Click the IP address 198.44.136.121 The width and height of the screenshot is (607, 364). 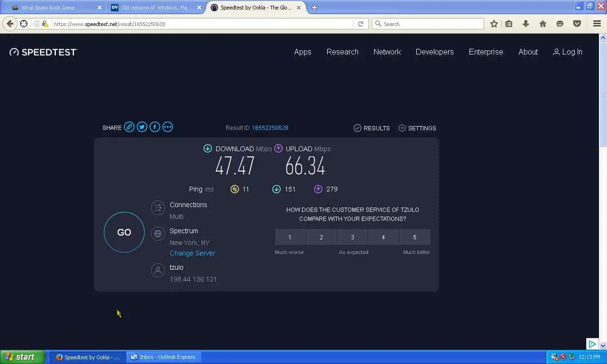(193, 279)
